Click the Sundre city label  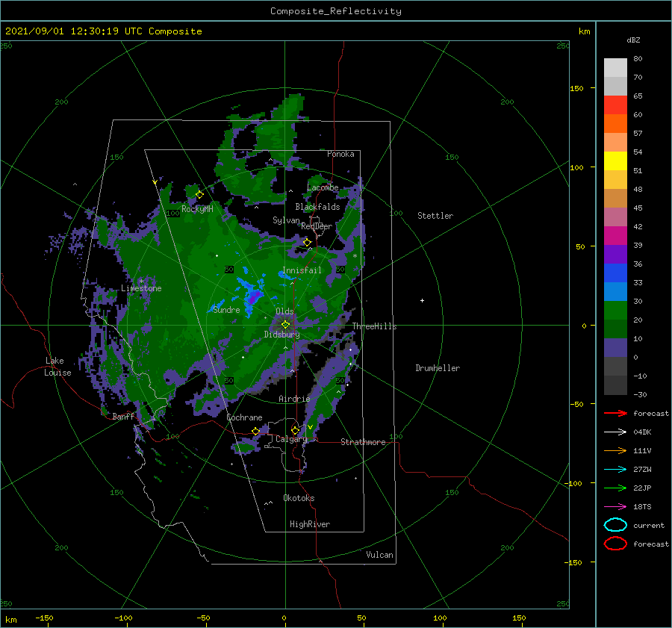coord(226,309)
